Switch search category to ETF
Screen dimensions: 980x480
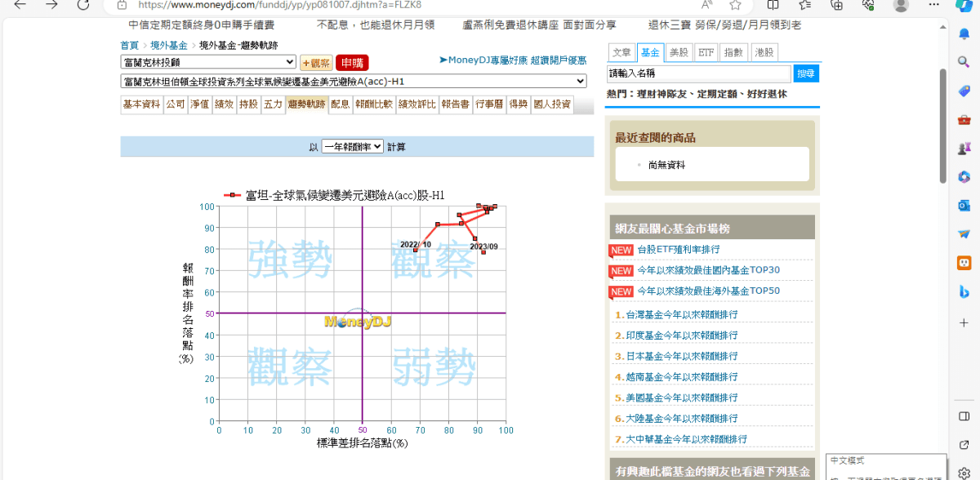[x=706, y=52]
